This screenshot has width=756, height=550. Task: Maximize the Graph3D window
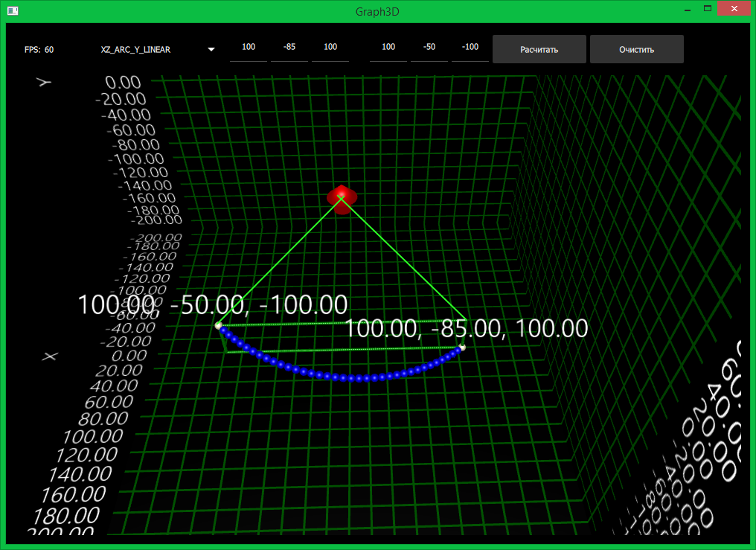click(708, 9)
